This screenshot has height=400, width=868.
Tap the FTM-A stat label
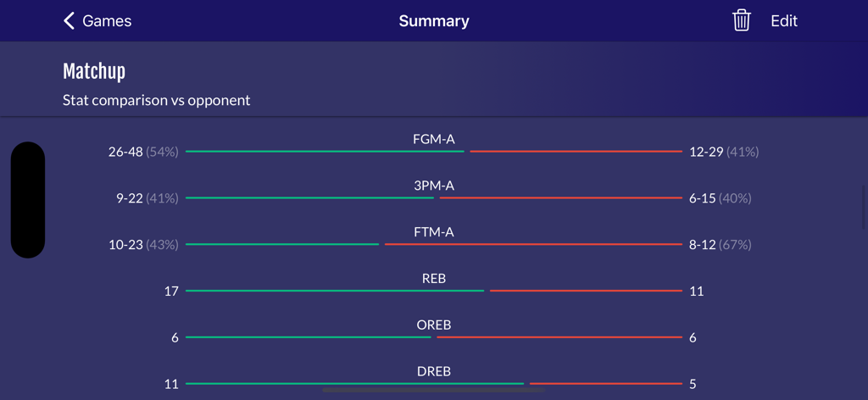pyautogui.click(x=434, y=232)
